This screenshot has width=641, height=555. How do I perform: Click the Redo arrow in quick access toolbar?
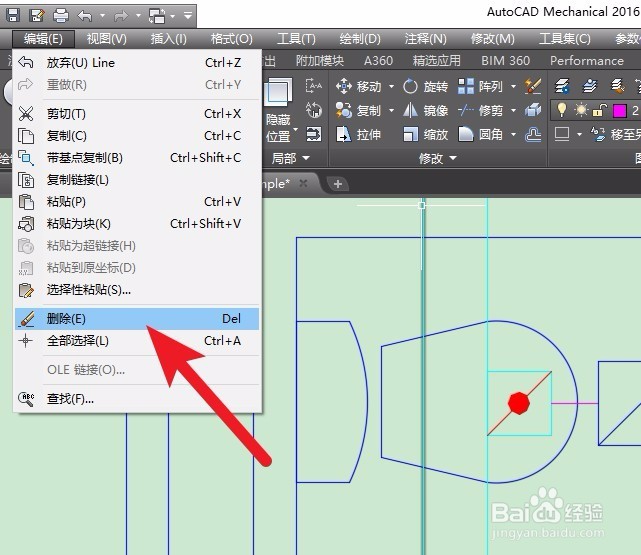pyautogui.click(x=121, y=16)
